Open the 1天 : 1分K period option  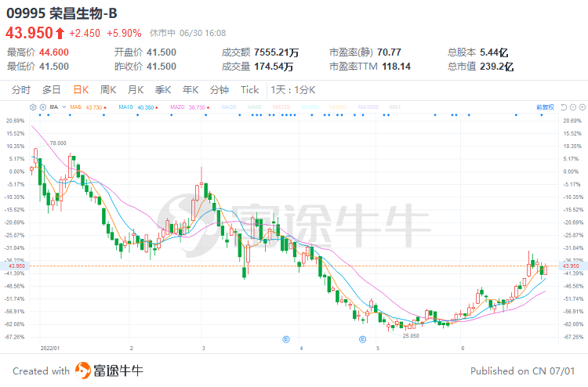click(293, 90)
